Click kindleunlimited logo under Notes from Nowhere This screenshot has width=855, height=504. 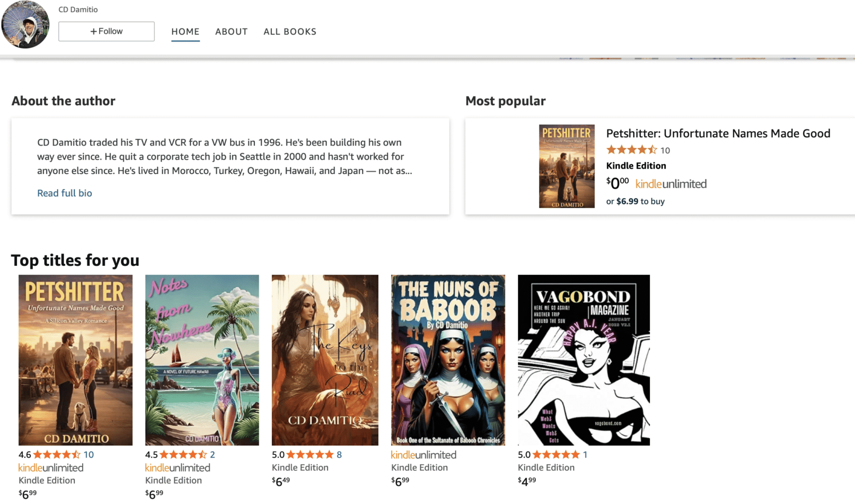[x=178, y=468]
